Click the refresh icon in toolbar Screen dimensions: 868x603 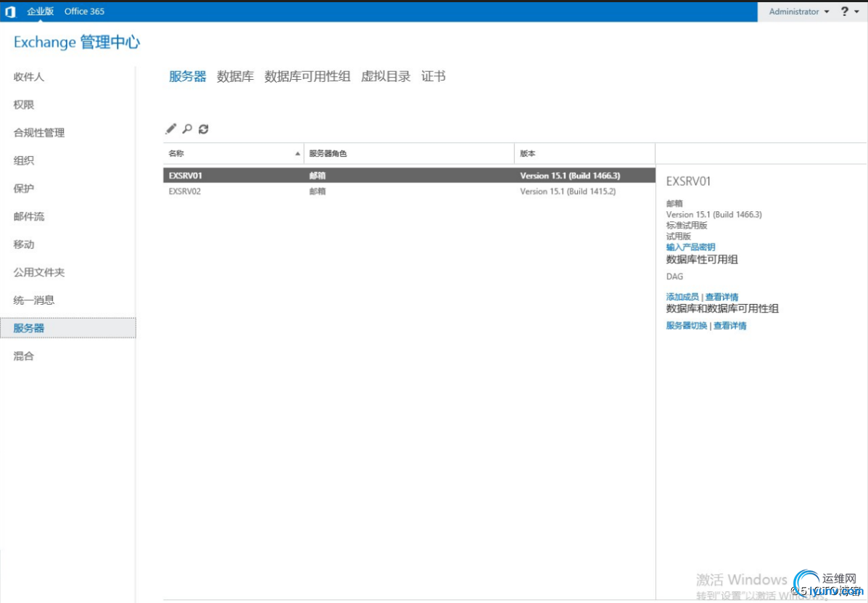tap(204, 129)
